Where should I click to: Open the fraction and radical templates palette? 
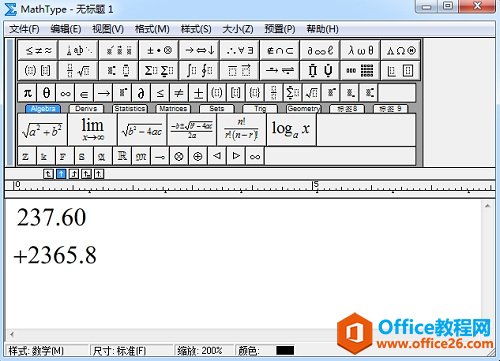(x=78, y=70)
